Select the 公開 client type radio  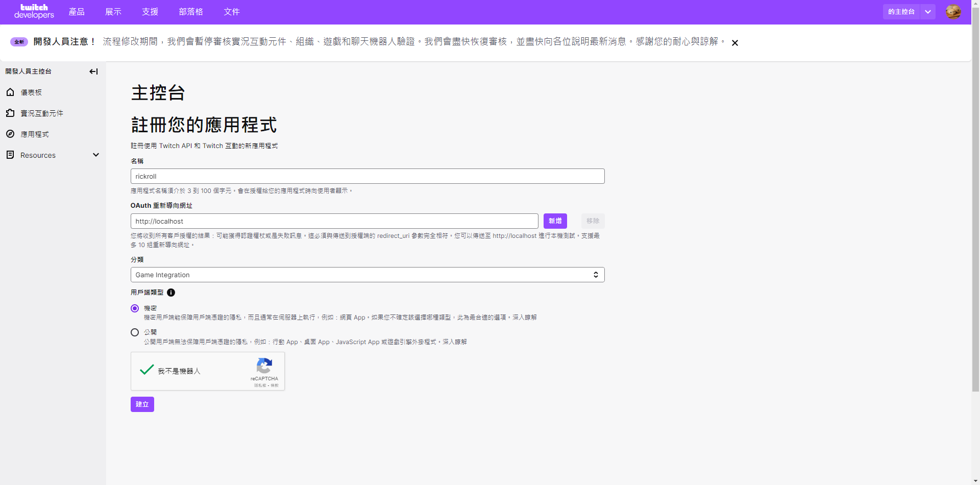coord(135,332)
